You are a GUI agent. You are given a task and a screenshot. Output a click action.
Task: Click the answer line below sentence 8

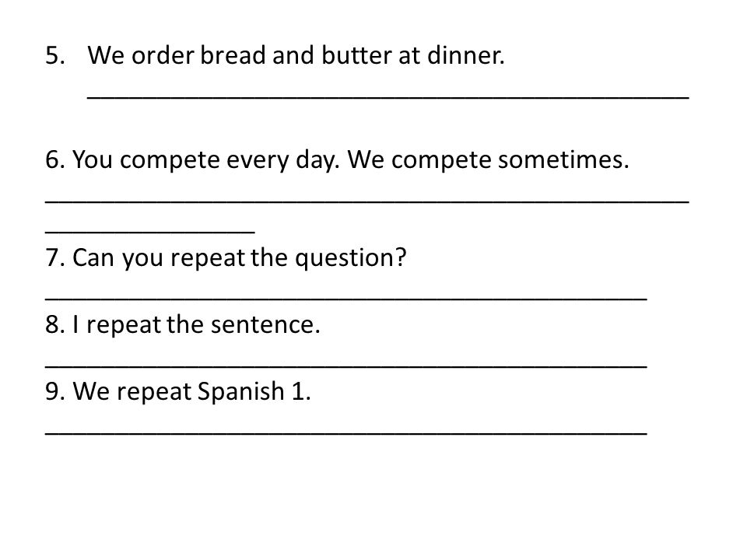coord(345,366)
